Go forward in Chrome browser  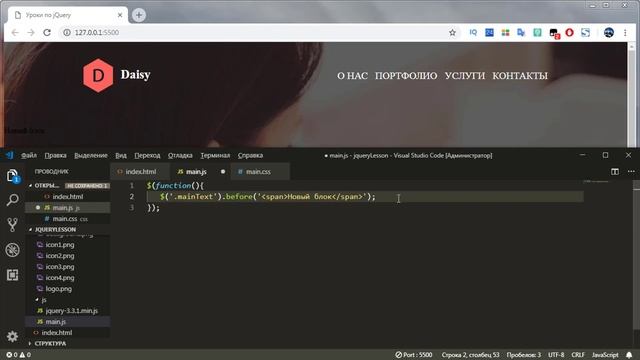pos(31,33)
